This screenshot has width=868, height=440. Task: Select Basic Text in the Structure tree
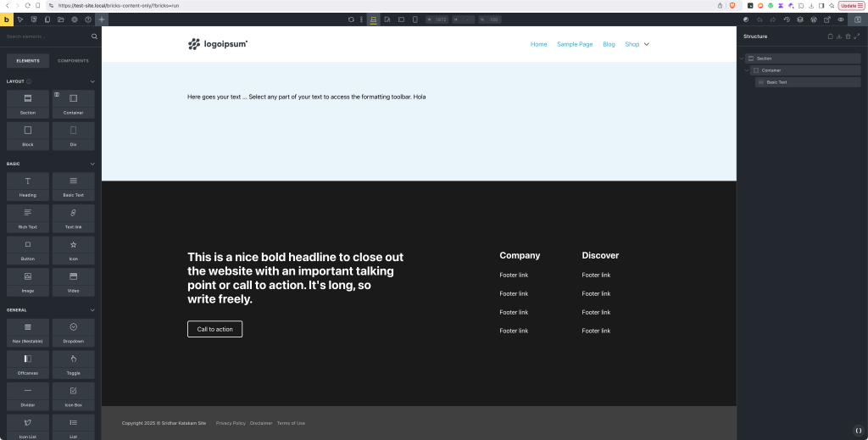pos(776,82)
